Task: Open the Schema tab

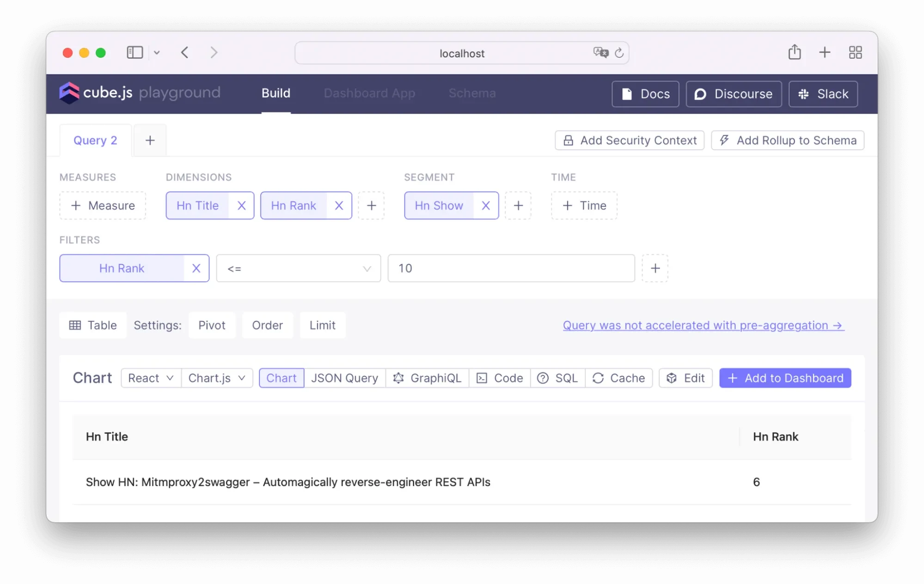Action: tap(472, 93)
